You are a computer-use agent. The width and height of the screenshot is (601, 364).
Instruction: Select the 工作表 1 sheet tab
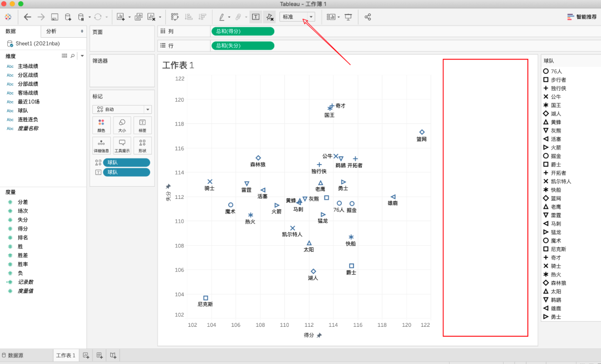point(66,356)
